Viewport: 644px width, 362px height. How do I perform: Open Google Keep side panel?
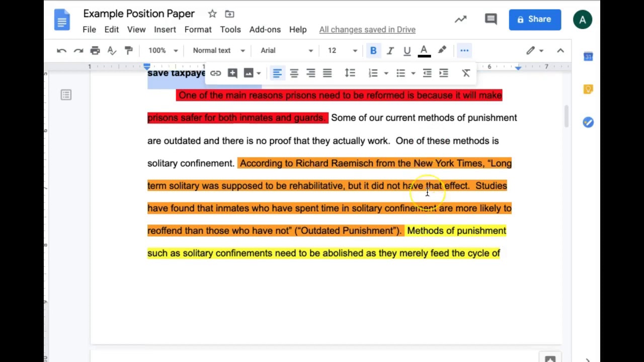588,89
